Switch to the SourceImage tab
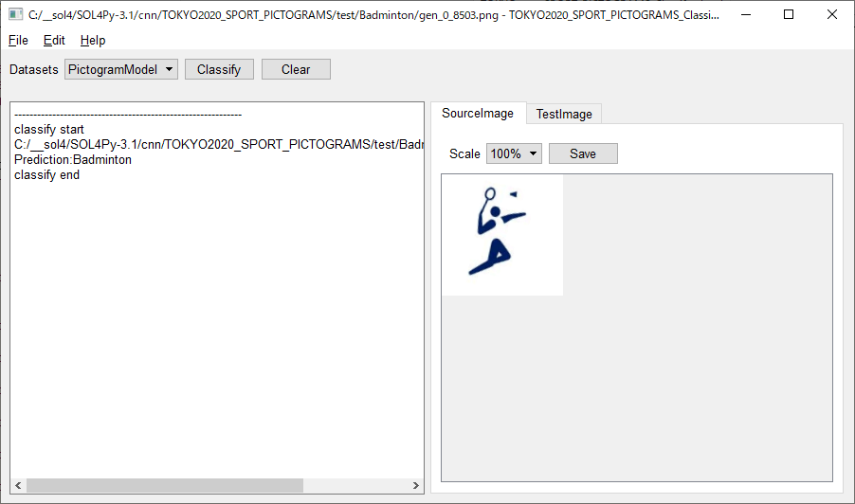The image size is (855, 504). (x=478, y=114)
